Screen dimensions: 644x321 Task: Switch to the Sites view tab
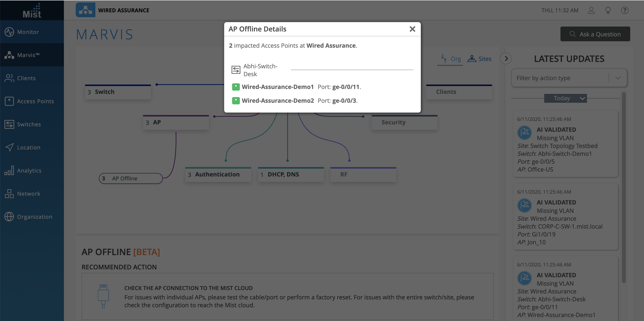pyautogui.click(x=479, y=59)
